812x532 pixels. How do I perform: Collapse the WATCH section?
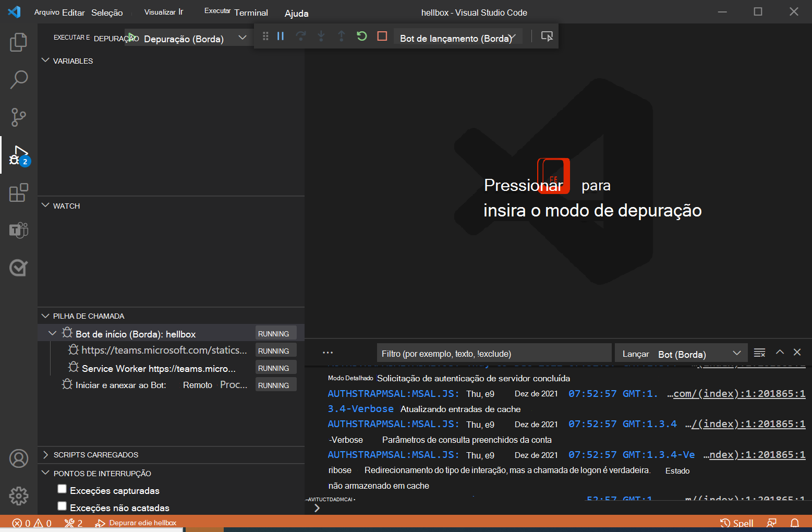click(45, 205)
